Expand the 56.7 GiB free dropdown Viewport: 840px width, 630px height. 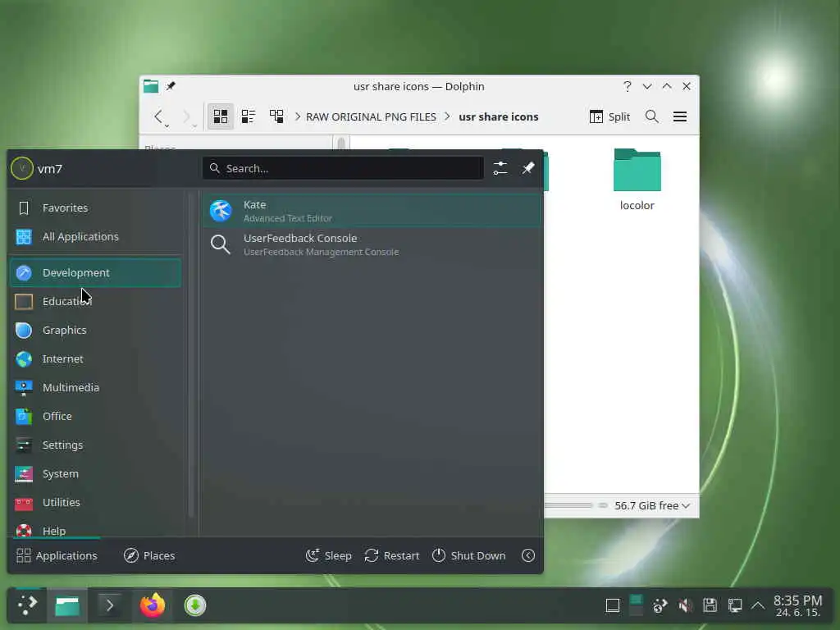(652, 505)
